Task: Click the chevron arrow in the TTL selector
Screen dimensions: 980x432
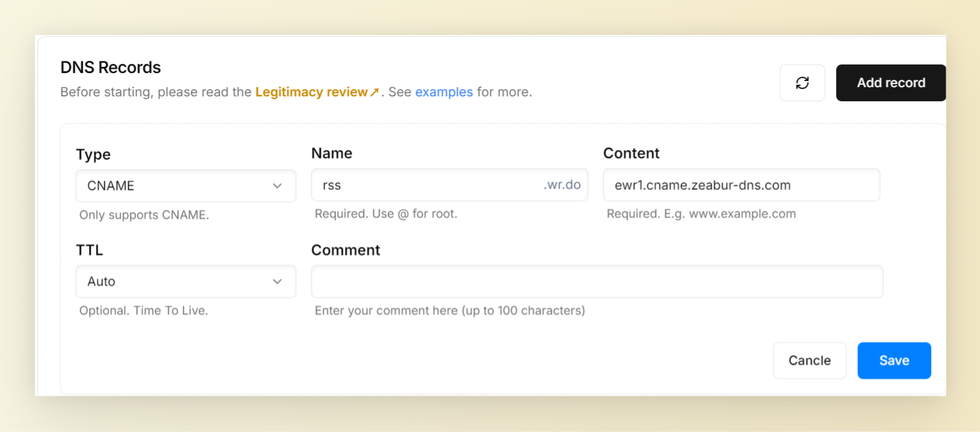Action: 277,282
